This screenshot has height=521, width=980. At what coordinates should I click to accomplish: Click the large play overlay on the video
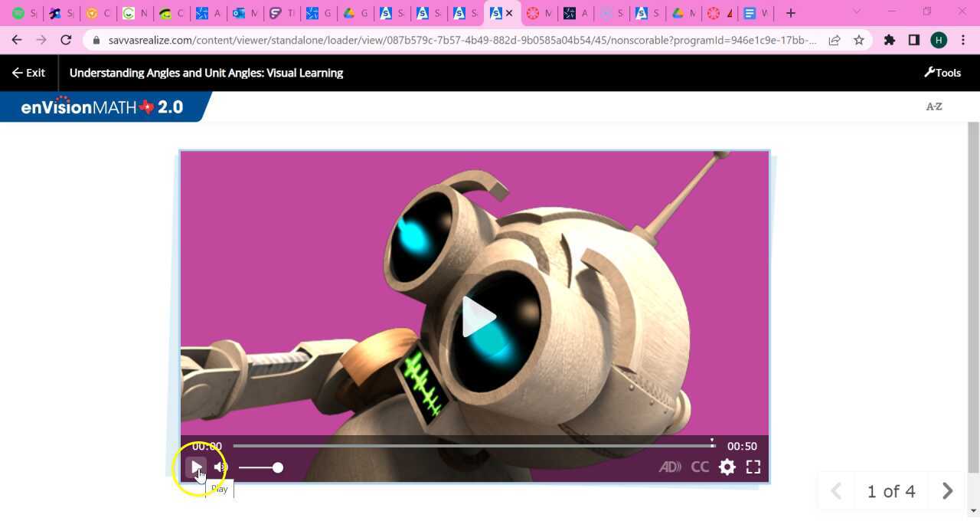click(479, 316)
